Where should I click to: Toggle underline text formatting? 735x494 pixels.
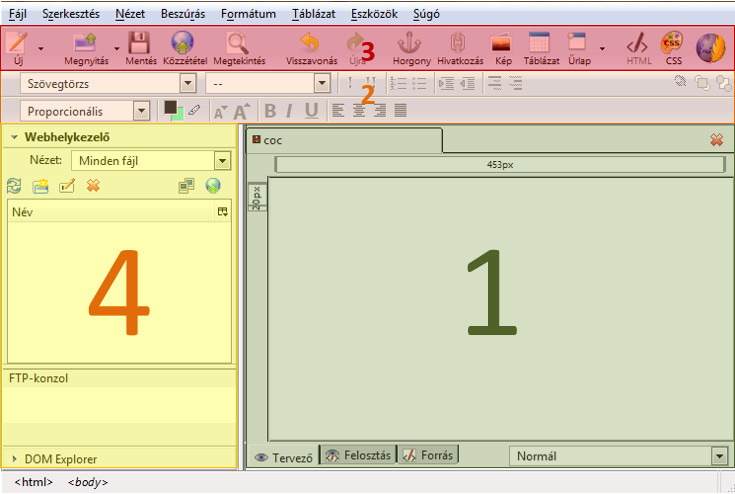coord(311,111)
